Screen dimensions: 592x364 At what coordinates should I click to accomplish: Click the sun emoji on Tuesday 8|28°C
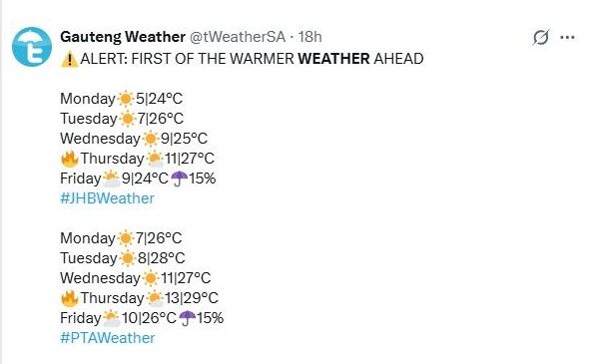[x=127, y=258]
